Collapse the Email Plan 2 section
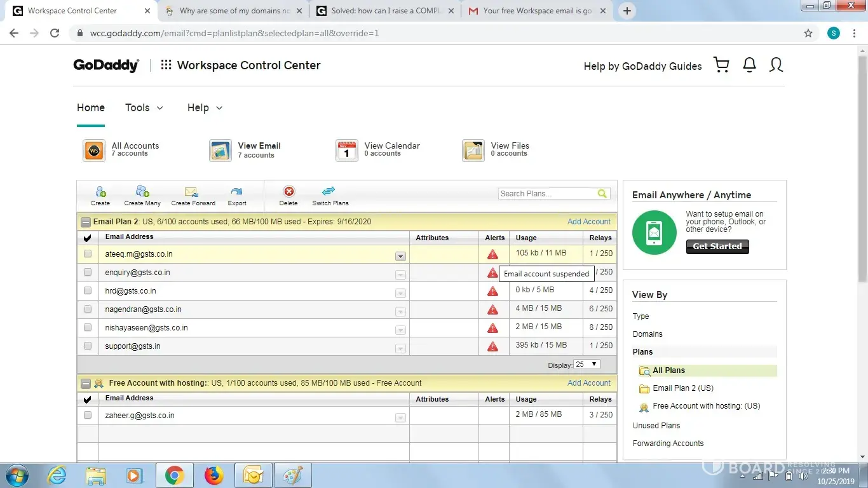The width and height of the screenshot is (868, 488). tap(85, 222)
